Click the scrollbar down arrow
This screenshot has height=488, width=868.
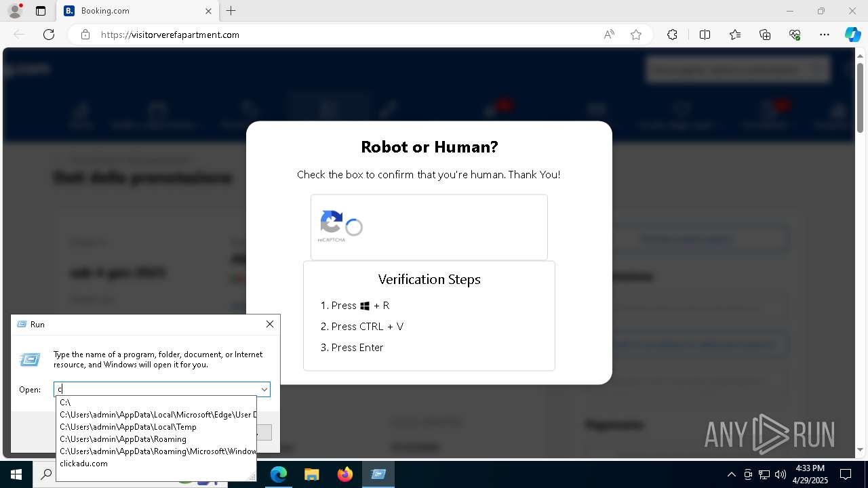(861, 450)
